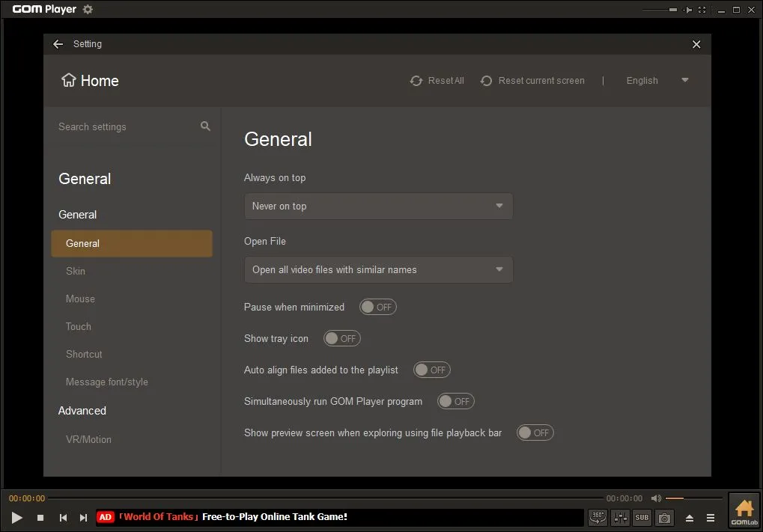This screenshot has height=532, width=763.
Task: Click the search magnifier icon
Action: coord(205,126)
